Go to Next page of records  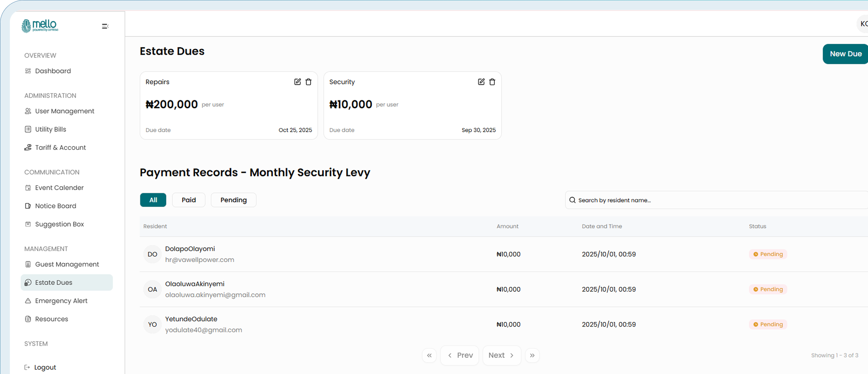coord(501,355)
